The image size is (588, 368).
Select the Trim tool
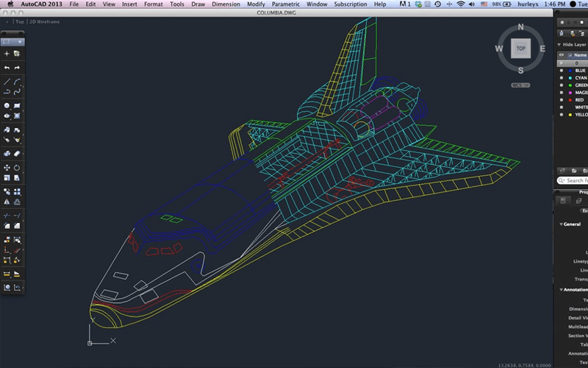pyautogui.click(x=7, y=216)
